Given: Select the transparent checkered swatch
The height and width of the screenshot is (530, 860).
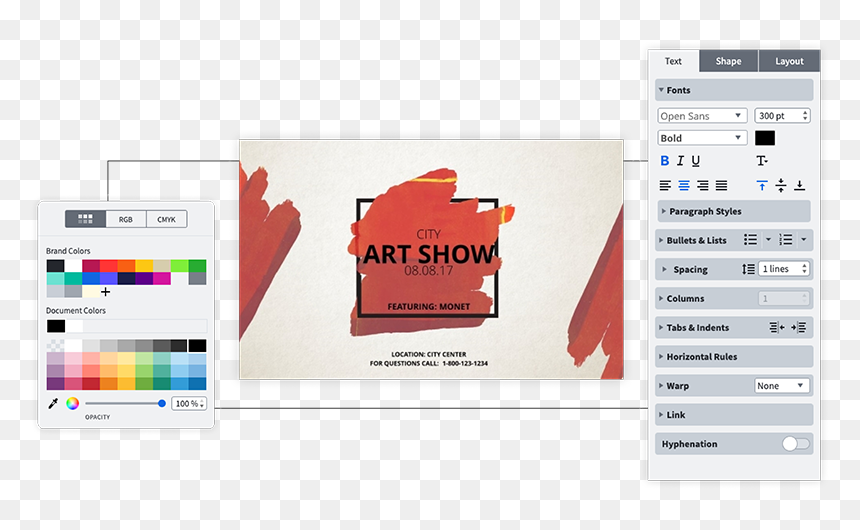Looking at the screenshot, I should point(55,345).
